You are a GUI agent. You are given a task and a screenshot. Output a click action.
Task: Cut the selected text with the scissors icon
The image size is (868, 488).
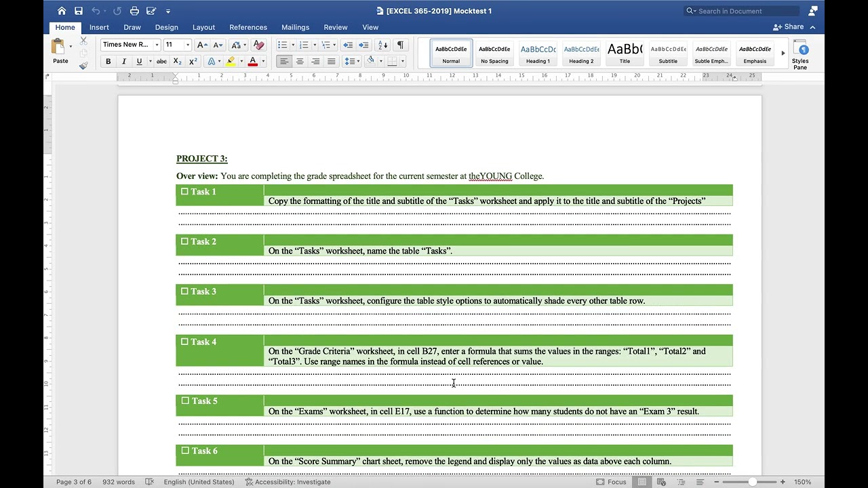pyautogui.click(x=83, y=41)
